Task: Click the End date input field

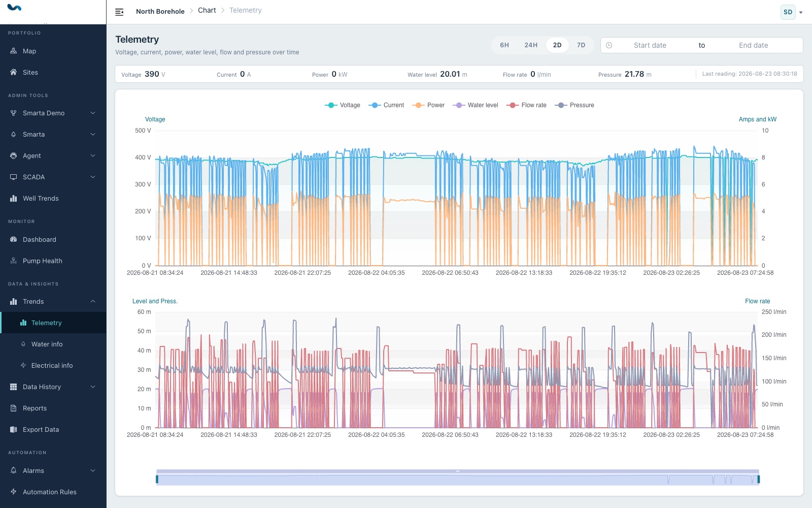Action: 754,45
